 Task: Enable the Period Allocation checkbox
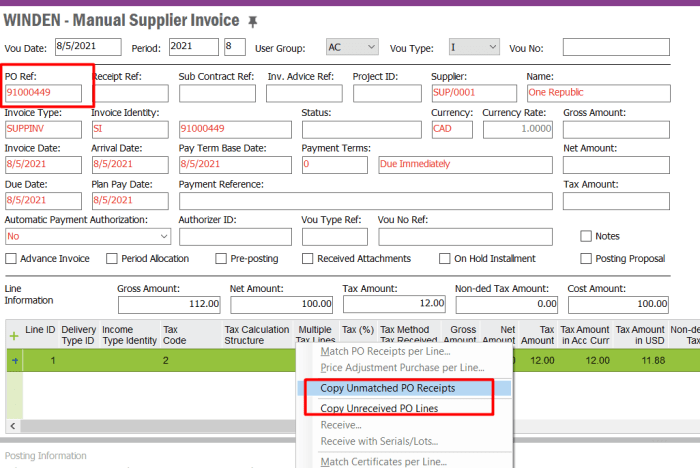pos(112,259)
